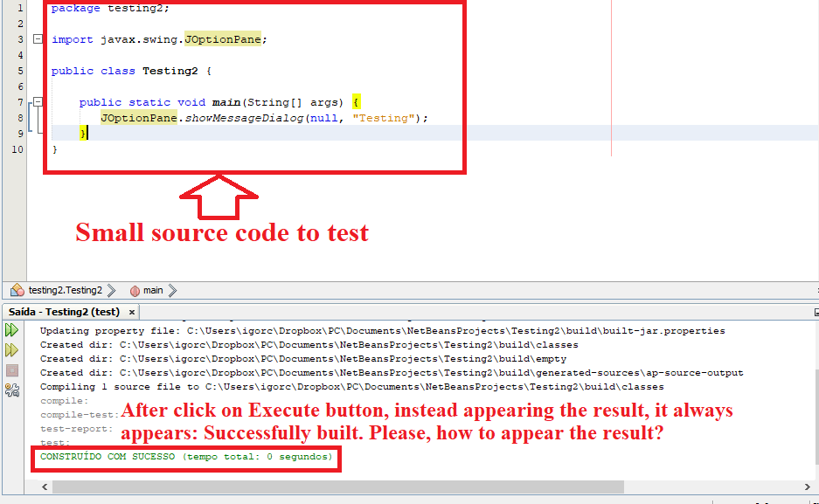Click the CONSTRUÍDO COM SUCESSO output line

click(186, 457)
